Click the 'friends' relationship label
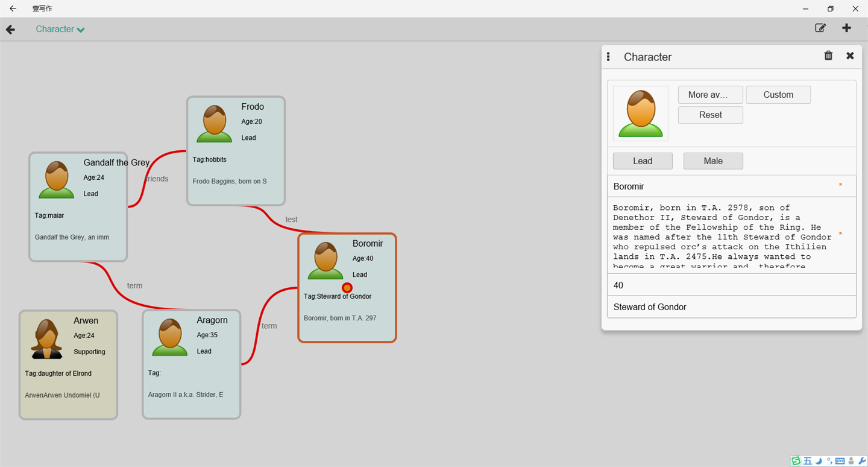 [157, 179]
